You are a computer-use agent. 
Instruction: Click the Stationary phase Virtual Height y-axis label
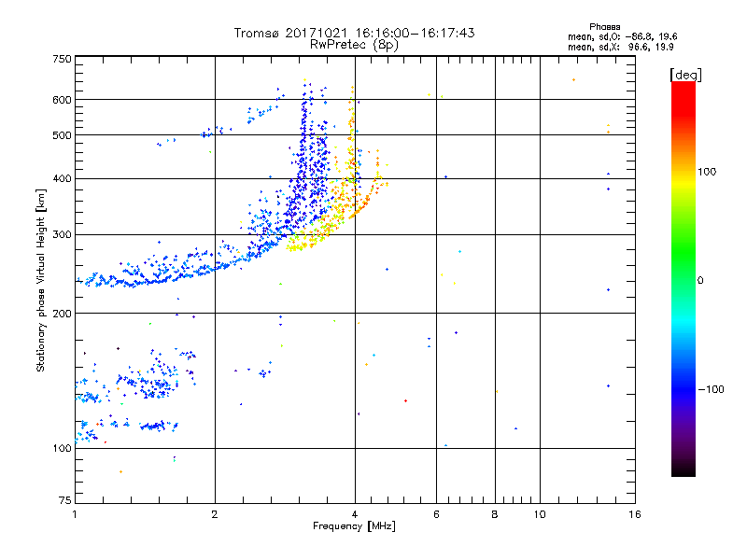point(41,280)
